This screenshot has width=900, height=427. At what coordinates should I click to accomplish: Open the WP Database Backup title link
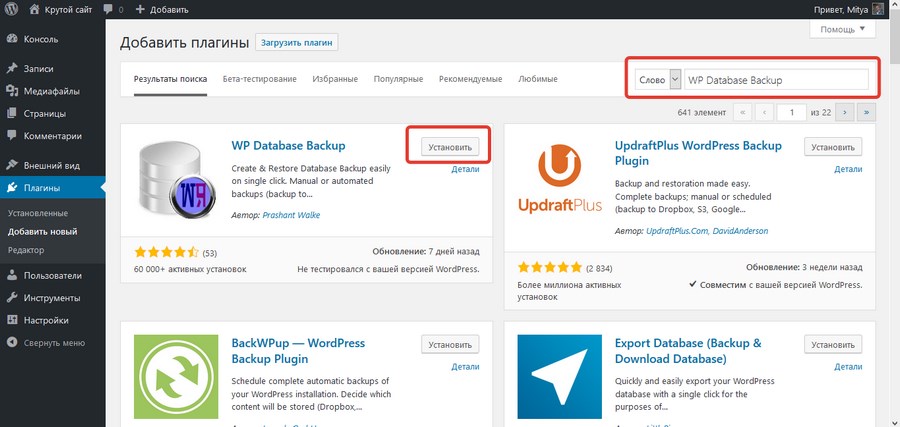[x=288, y=145]
